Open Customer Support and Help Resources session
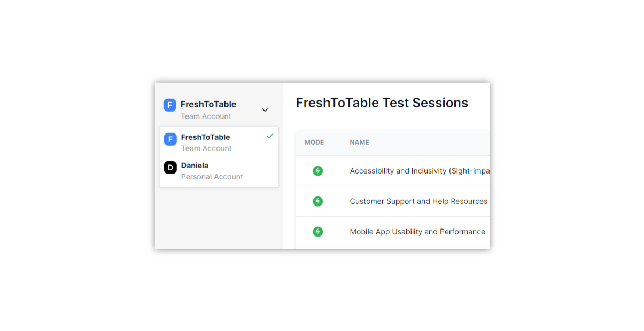Image resolution: width=644 pixels, height=331 pixels. point(418,201)
